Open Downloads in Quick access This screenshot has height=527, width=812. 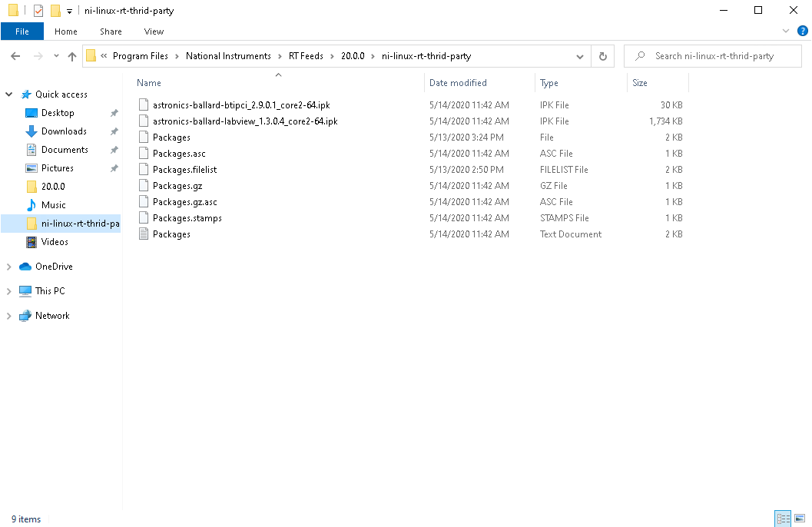pyautogui.click(x=64, y=131)
